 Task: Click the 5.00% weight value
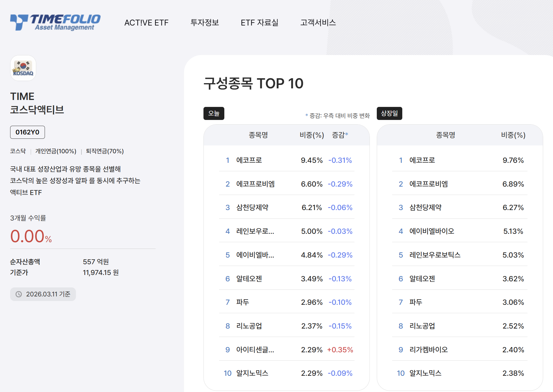(x=312, y=231)
